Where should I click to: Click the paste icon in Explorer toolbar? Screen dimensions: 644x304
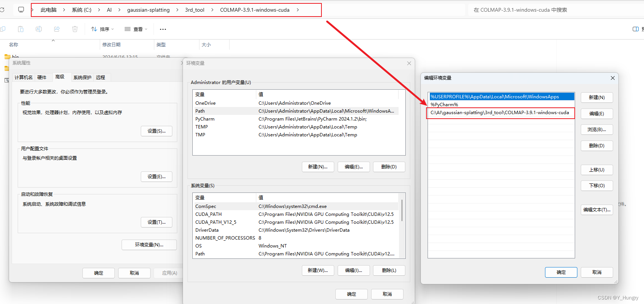pos(21,29)
